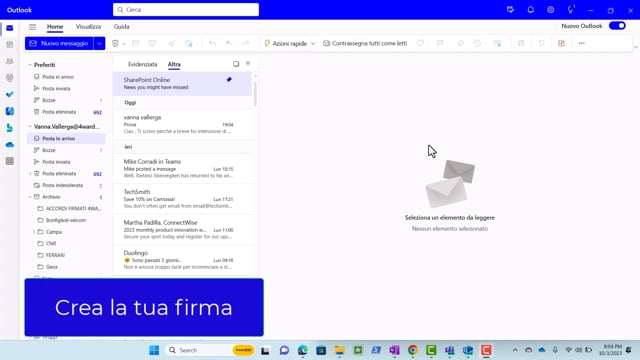Viewport: 640px width, 360px height.
Task: Switch to the Visualizza tab
Action: pyautogui.click(x=88, y=27)
